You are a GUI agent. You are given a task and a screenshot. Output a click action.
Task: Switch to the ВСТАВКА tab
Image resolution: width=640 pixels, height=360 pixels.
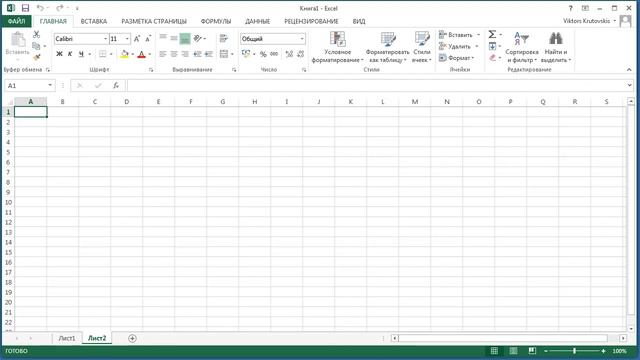pyautogui.click(x=94, y=21)
